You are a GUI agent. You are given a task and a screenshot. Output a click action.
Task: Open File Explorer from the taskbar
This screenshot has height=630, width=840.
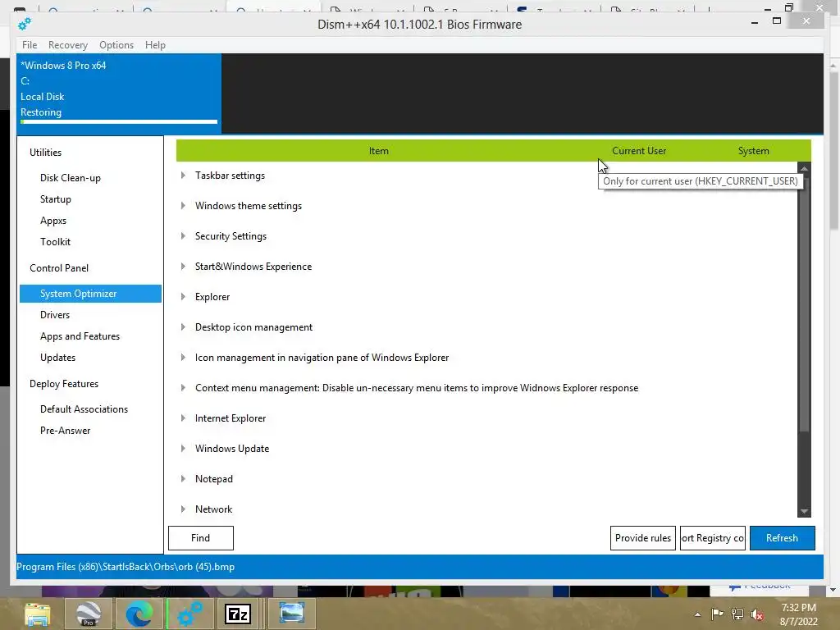(x=38, y=614)
